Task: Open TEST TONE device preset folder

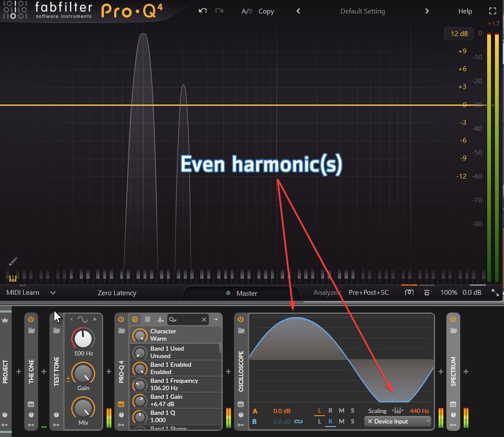Action: pyautogui.click(x=56, y=331)
